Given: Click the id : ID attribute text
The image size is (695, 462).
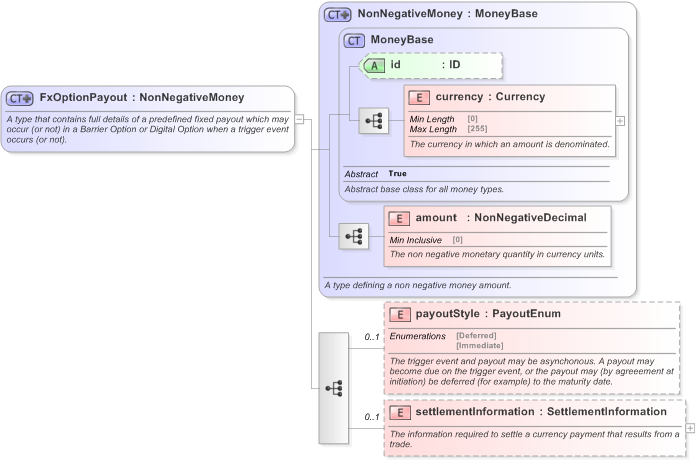Looking at the screenshot, I should [x=426, y=65].
